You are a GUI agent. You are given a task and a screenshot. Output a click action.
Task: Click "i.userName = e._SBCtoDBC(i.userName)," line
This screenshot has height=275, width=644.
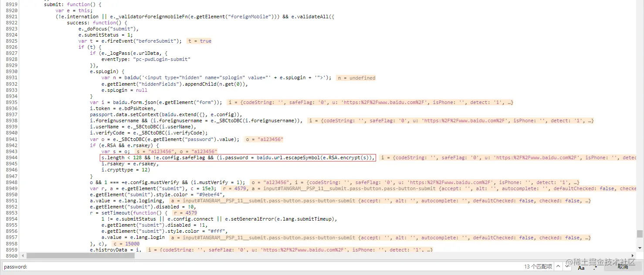point(143,127)
